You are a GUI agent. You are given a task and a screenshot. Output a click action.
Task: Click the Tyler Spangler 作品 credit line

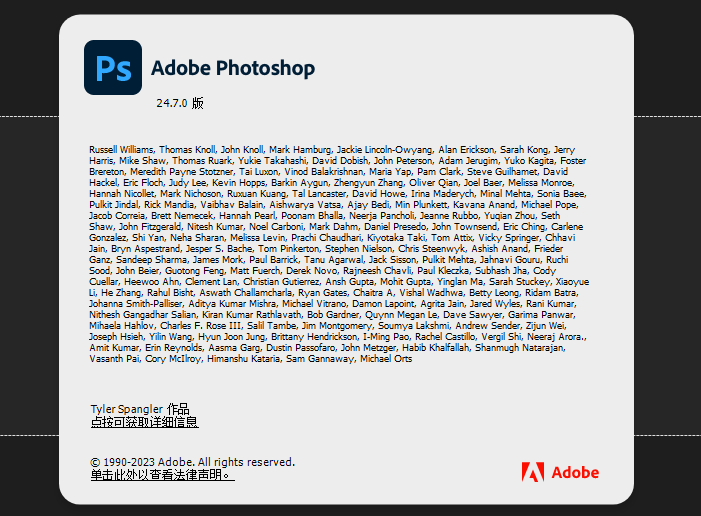click(139, 409)
